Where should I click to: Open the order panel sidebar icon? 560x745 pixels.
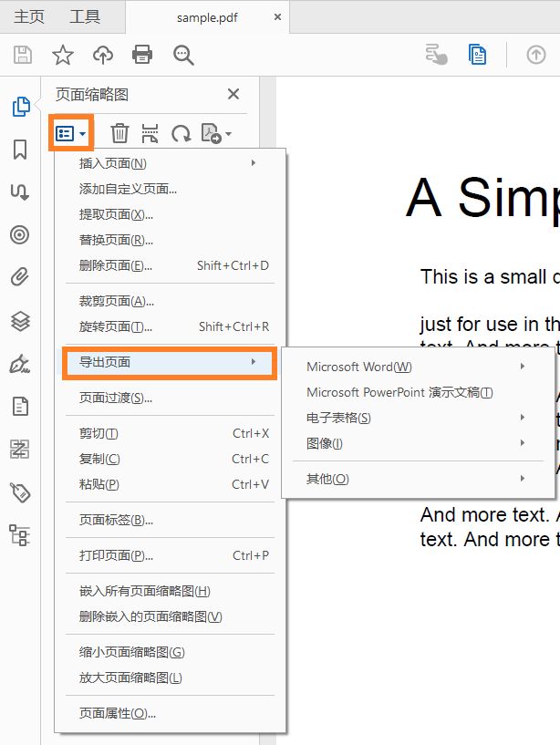pos(19,449)
